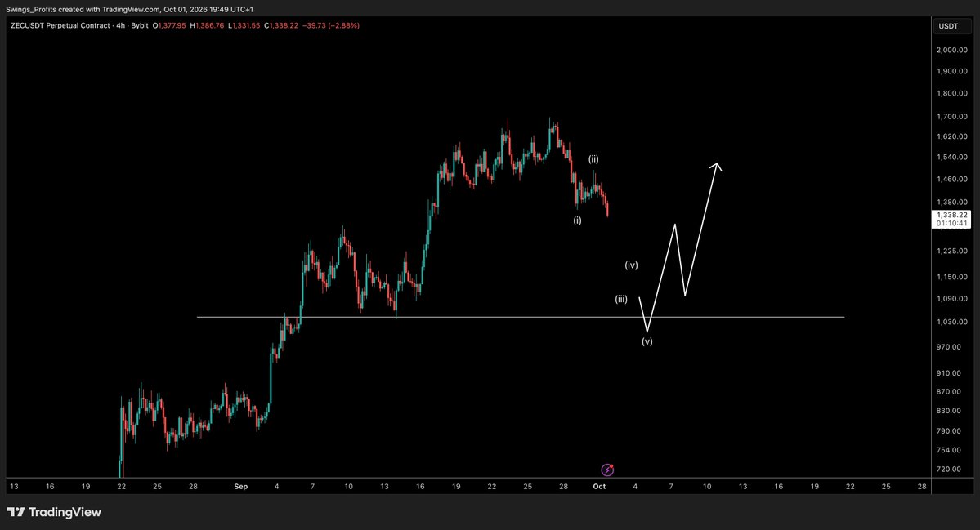
Task: Click the bar countdown timer 01:10:41
Action: tap(951, 224)
